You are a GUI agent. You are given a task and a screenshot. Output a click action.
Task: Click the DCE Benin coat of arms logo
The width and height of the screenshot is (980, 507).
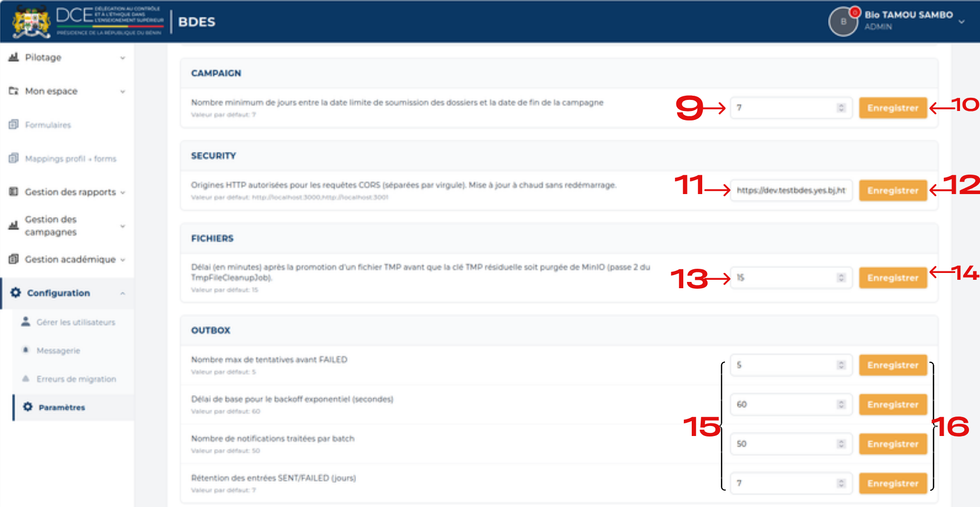[32, 21]
